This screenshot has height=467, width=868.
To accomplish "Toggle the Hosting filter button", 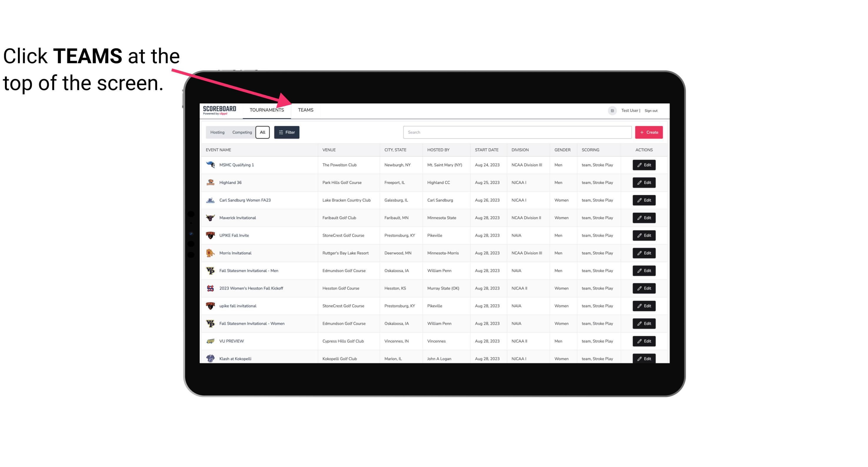I will [x=217, y=132].
